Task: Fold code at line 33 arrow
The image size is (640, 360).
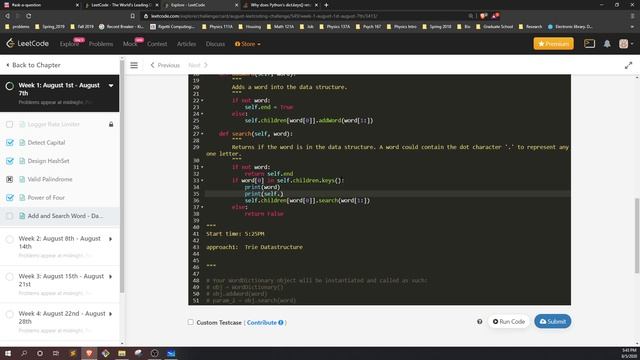Action: click(x=202, y=180)
